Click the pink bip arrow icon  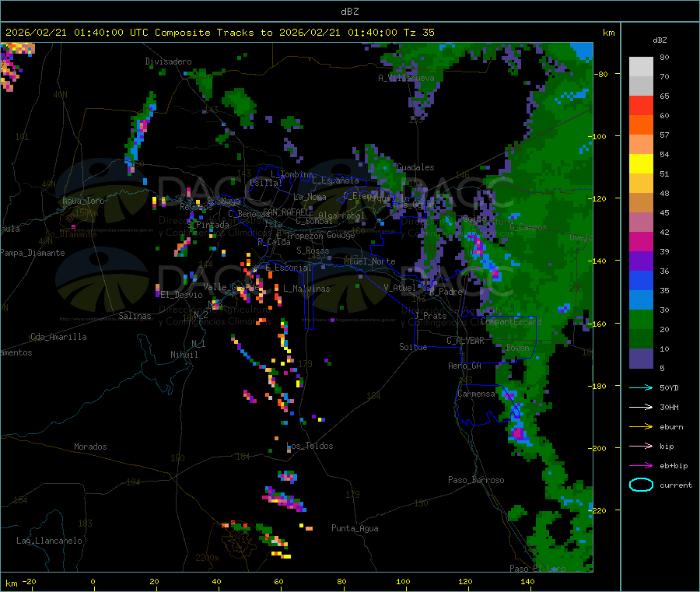coord(641,446)
